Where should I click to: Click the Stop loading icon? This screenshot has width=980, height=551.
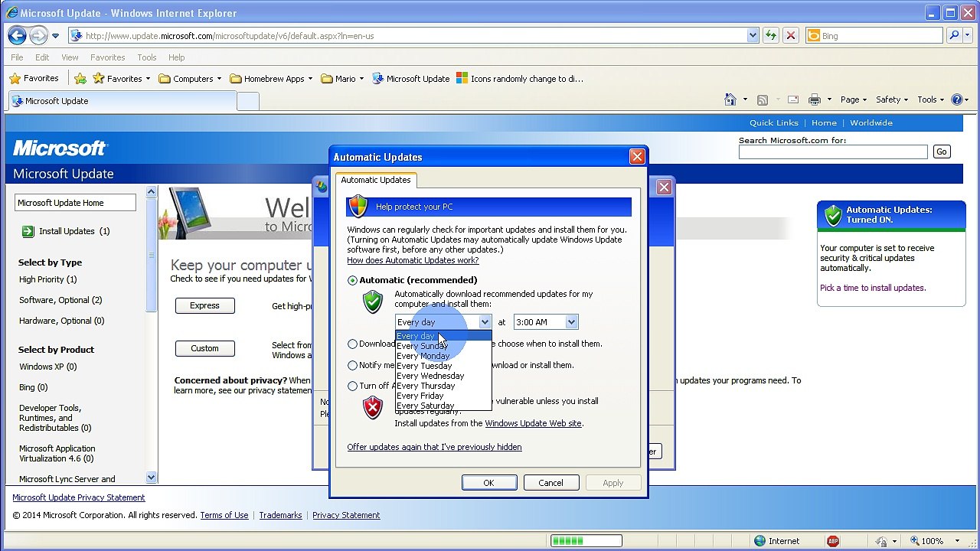791,35
